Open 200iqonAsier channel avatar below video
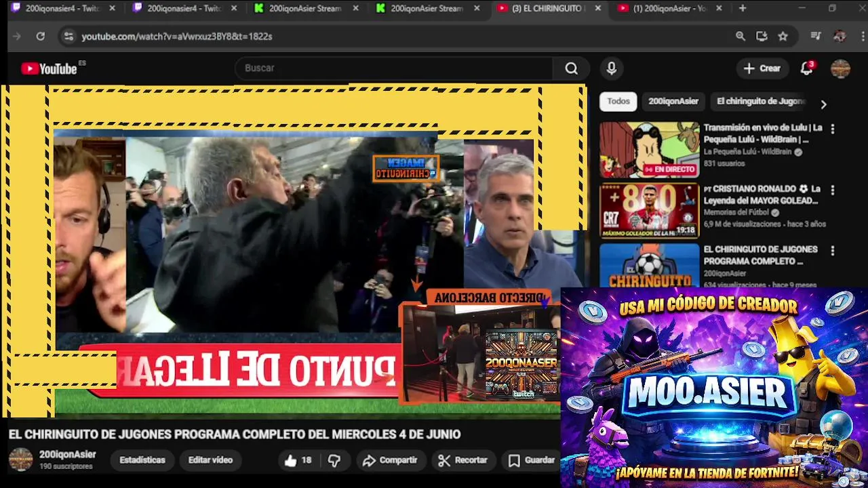 pos(20,460)
